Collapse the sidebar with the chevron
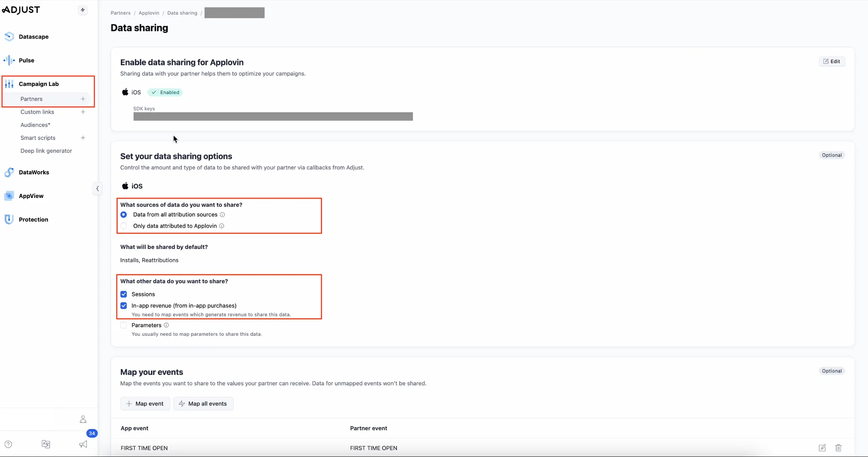 (x=97, y=189)
